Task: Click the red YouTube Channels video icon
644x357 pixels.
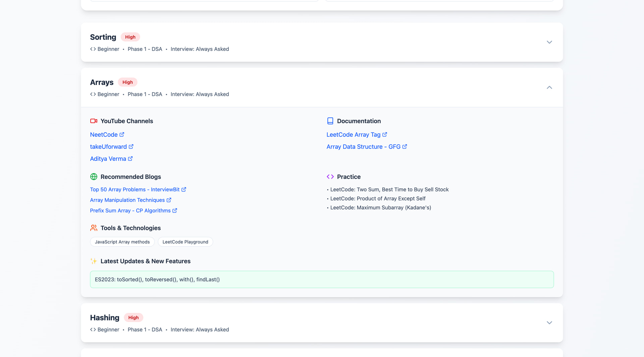Action: tap(94, 121)
